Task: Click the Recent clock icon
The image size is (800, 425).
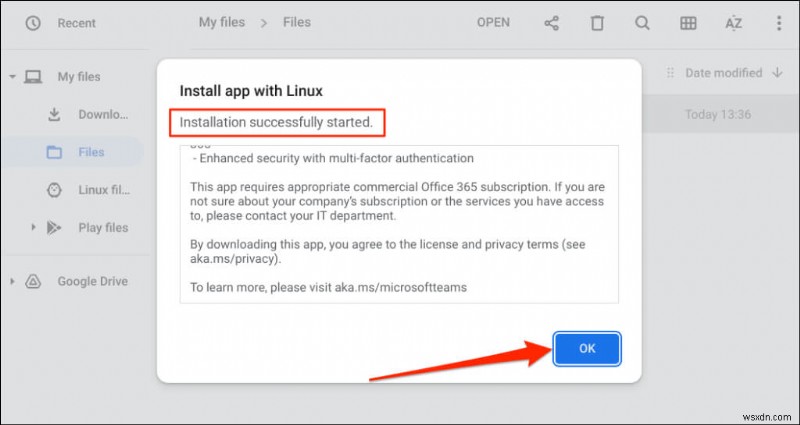Action: (x=33, y=23)
